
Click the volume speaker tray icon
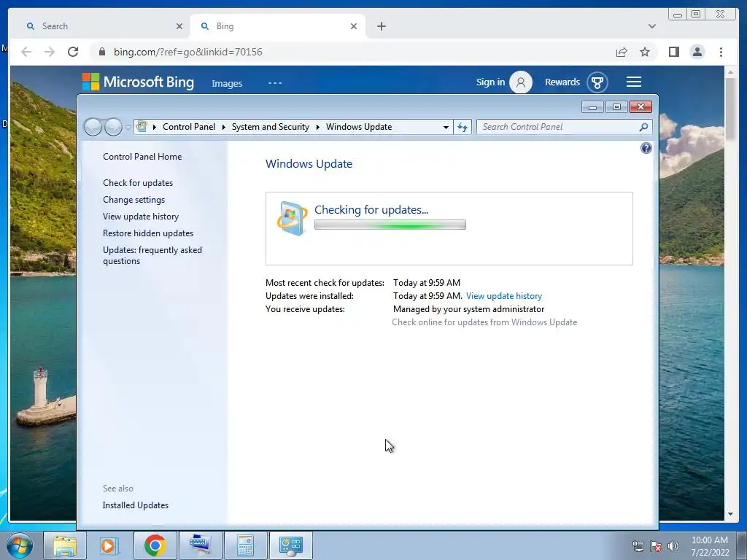pos(673,546)
